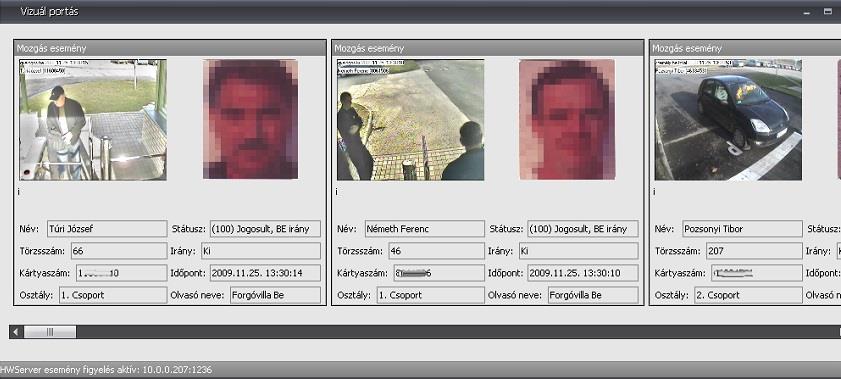Open Pozsonyi Tibor's parking lot car snapshot
The width and height of the screenshot is (841, 379).
pyautogui.click(x=728, y=120)
